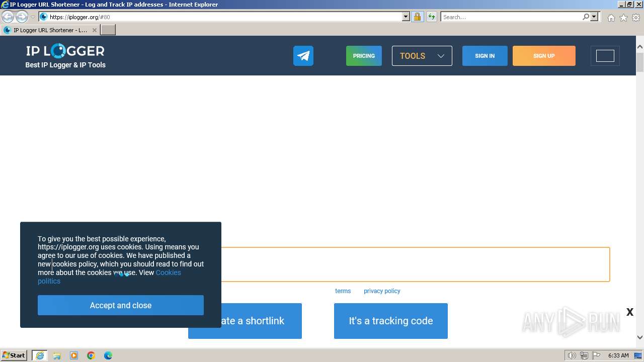
Task: Open Internet Explorer taskbar icon
Action: [40, 355]
